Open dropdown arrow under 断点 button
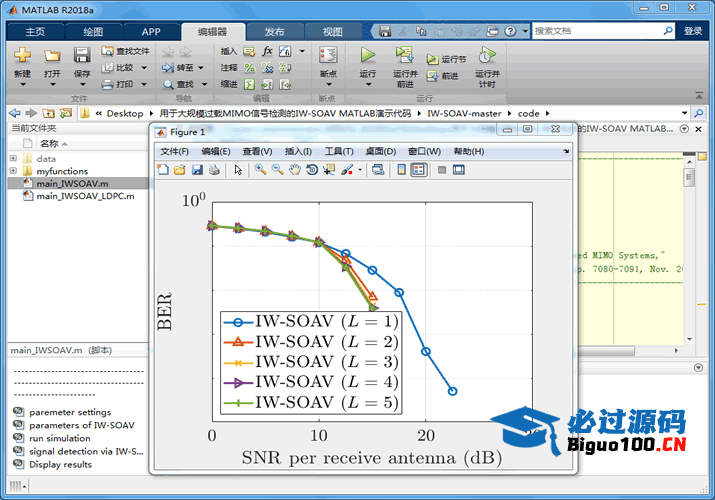Viewport: 715px width, 500px height. (x=329, y=85)
